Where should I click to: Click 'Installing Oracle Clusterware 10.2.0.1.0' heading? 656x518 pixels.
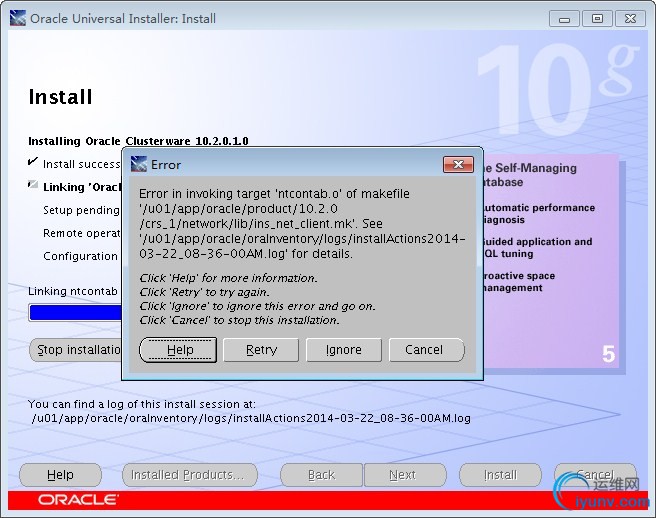(138, 141)
